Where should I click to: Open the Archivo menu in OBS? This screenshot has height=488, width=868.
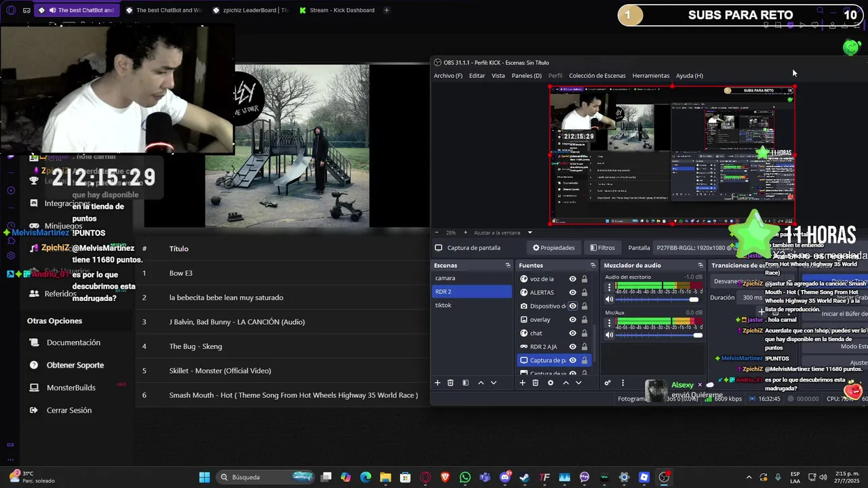448,75
